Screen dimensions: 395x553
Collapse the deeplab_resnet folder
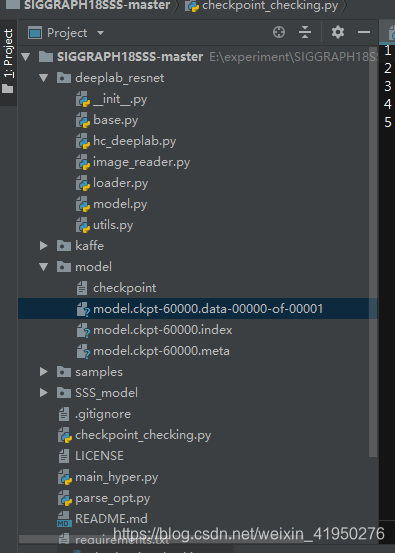click(x=44, y=78)
